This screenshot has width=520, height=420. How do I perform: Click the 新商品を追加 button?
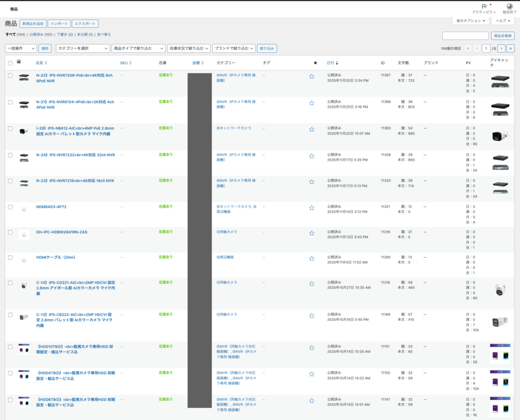pos(33,24)
